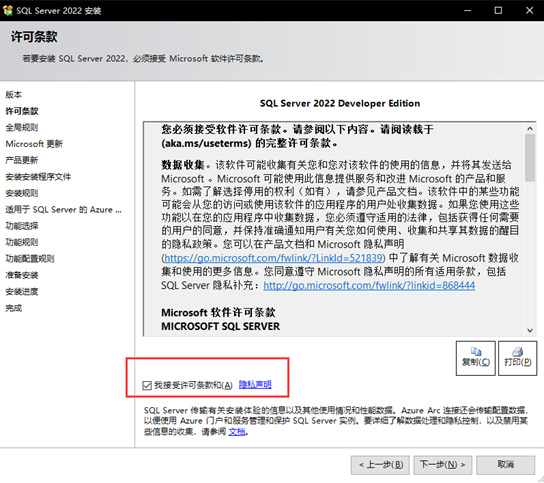This screenshot has width=544, height=483.
Task: Select the 全局规则 step in the sidebar
Action: point(22,127)
